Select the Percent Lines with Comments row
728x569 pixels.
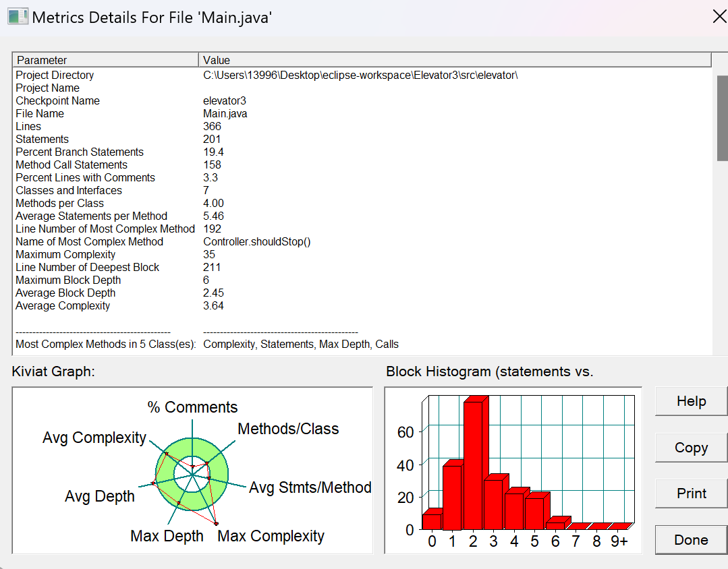[362, 178]
